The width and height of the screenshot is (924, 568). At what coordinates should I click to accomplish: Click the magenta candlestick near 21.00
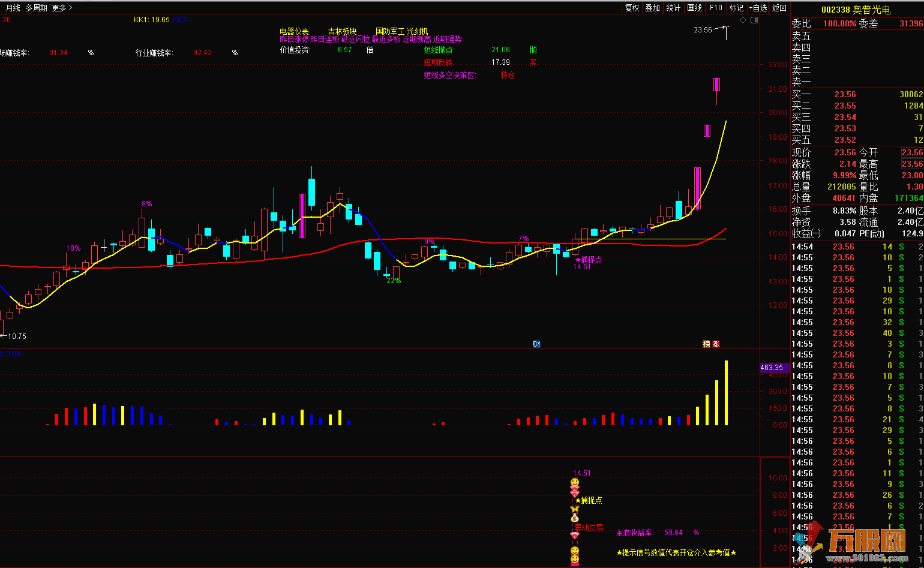click(x=716, y=85)
